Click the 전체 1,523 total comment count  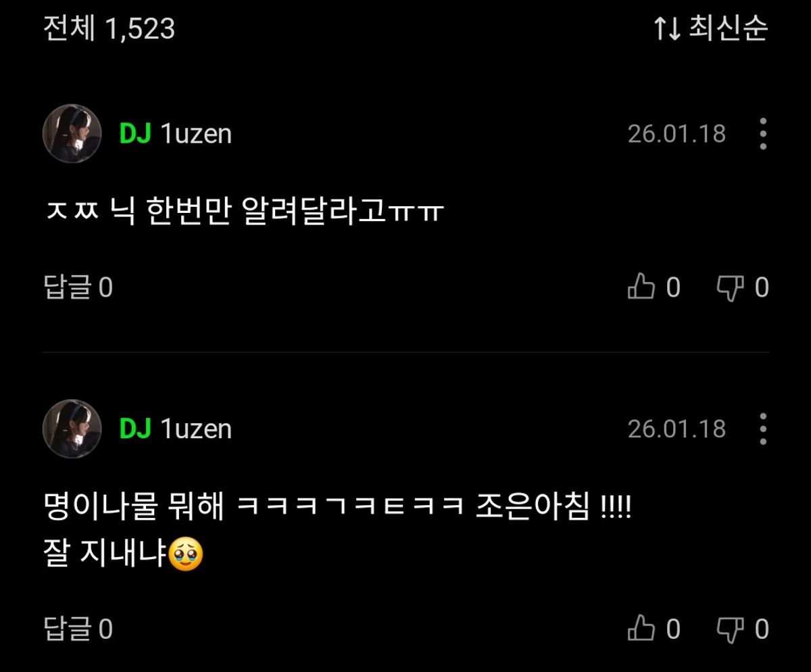click(109, 29)
